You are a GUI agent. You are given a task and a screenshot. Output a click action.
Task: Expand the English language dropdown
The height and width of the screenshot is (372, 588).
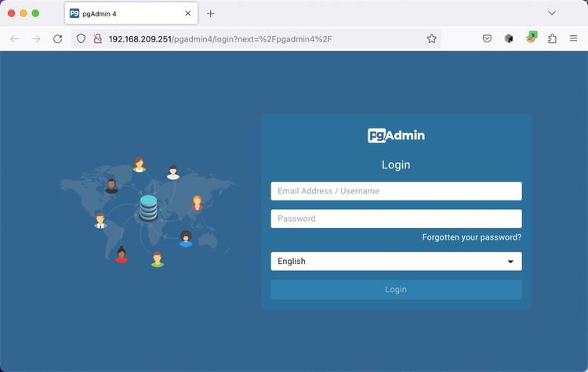396,262
